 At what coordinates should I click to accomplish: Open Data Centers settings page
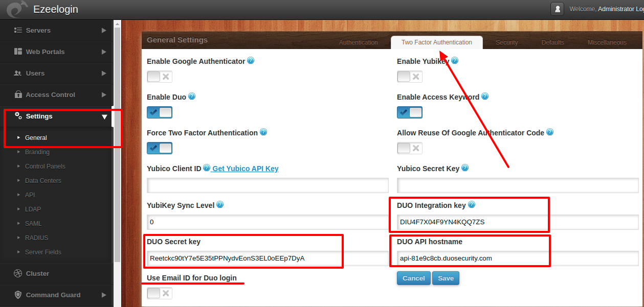(x=43, y=180)
